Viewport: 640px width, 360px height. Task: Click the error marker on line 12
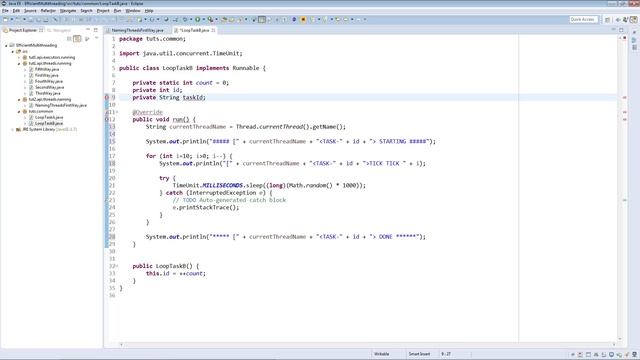pos(107,120)
